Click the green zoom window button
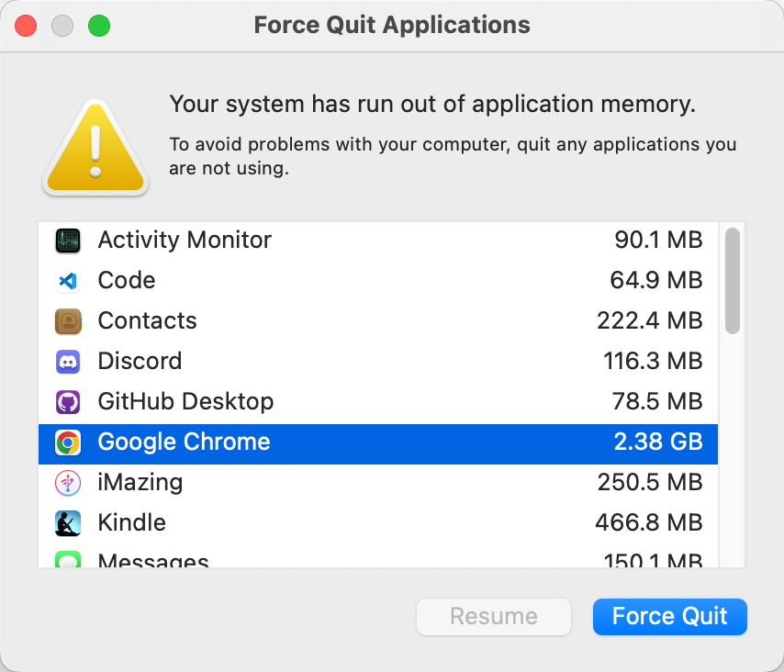This screenshot has height=672, width=784. point(99,26)
